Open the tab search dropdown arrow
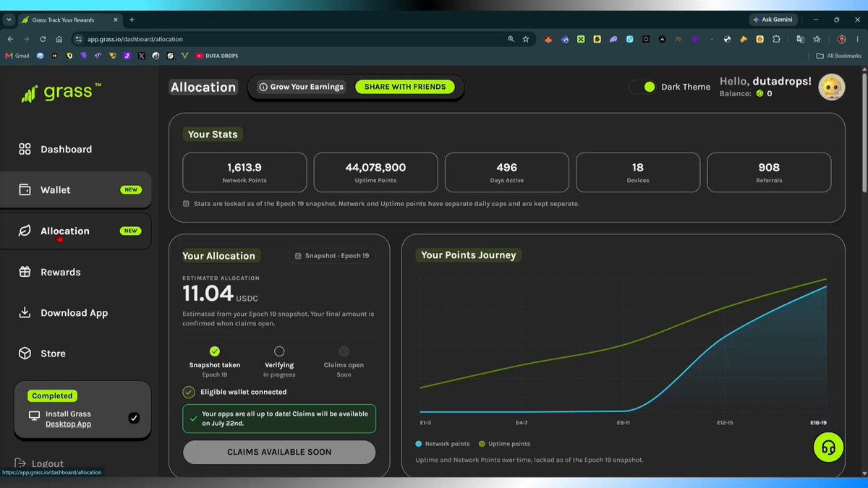Image resolution: width=868 pixels, height=488 pixels. coord(9,20)
